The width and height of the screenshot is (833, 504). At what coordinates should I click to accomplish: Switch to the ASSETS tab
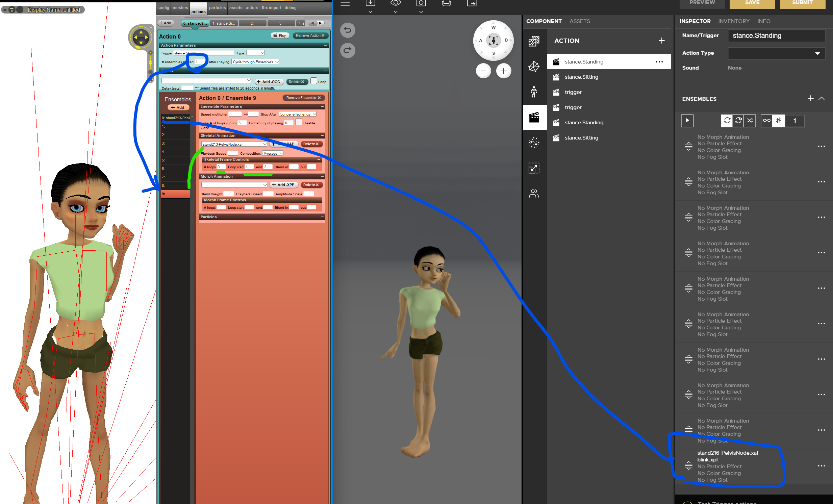(579, 21)
